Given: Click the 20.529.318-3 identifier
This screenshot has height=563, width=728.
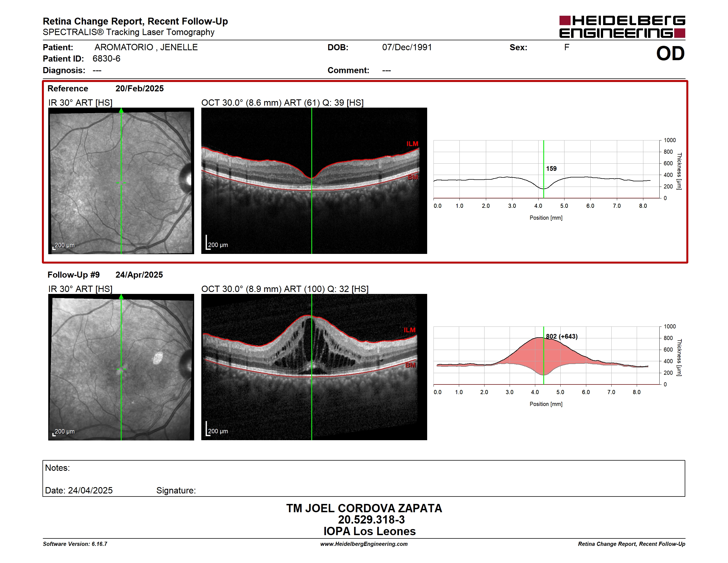Looking at the screenshot, I should click(x=371, y=520).
